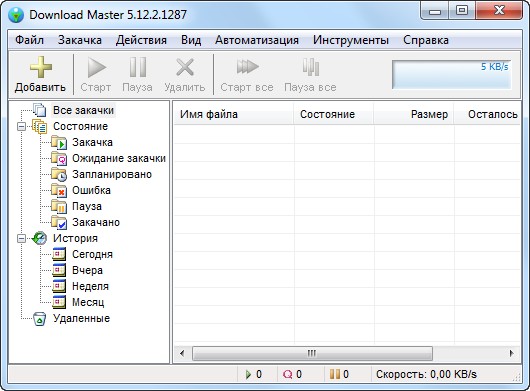Minimize the Download Master window

pyautogui.click(x=435, y=12)
